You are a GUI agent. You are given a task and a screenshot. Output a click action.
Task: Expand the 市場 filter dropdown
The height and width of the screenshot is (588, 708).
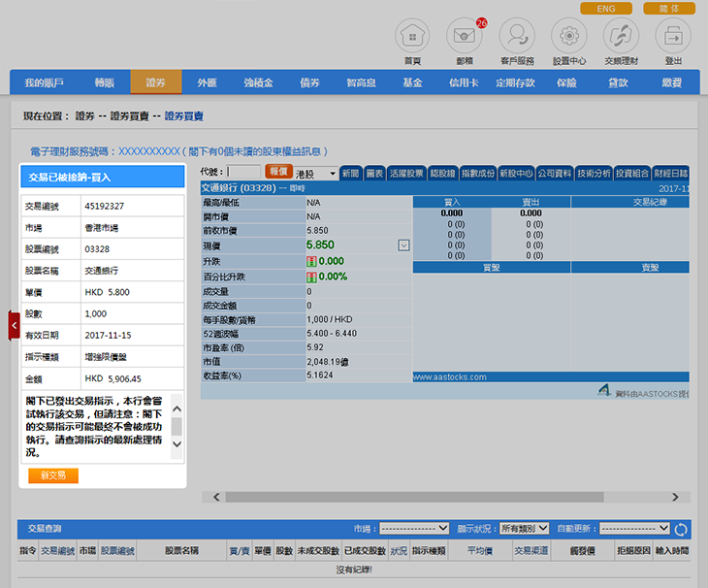click(x=414, y=529)
